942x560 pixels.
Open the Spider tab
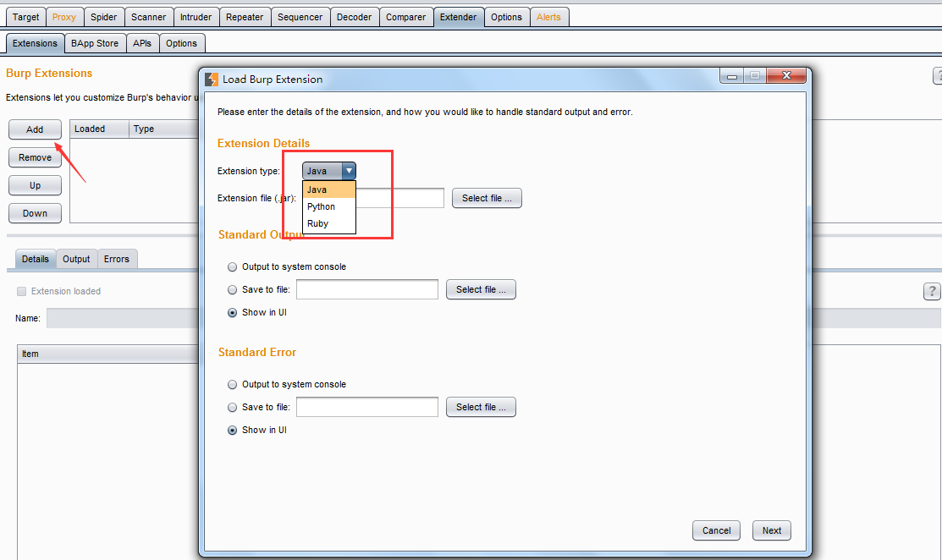pos(104,17)
